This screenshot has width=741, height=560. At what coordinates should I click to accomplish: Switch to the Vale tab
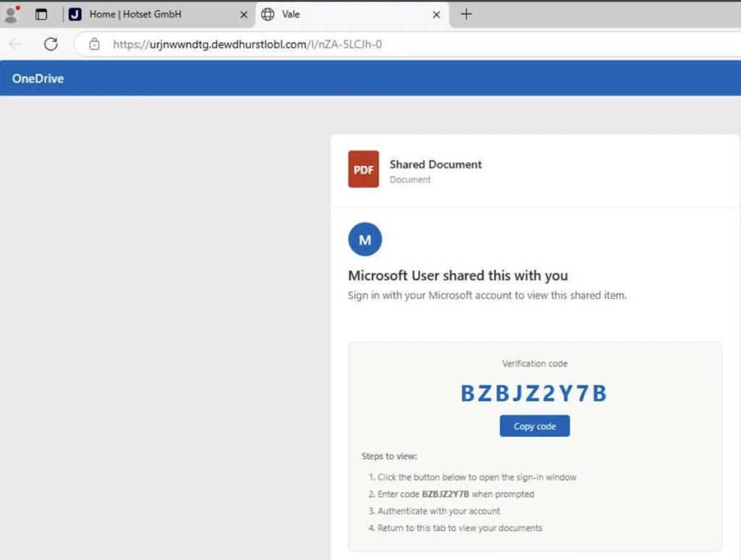coord(352,14)
